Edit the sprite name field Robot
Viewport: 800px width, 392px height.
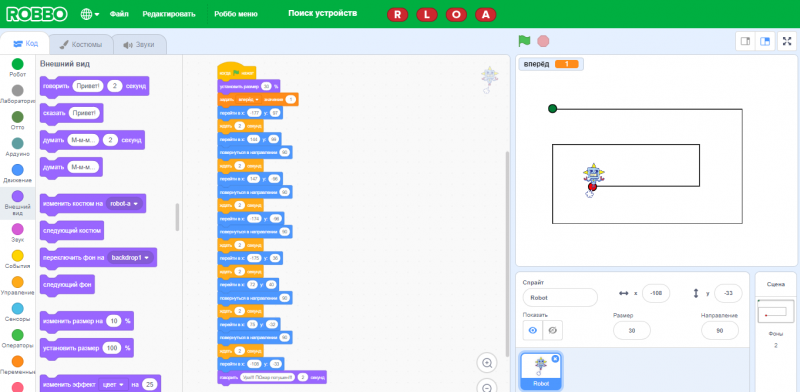coord(560,298)
